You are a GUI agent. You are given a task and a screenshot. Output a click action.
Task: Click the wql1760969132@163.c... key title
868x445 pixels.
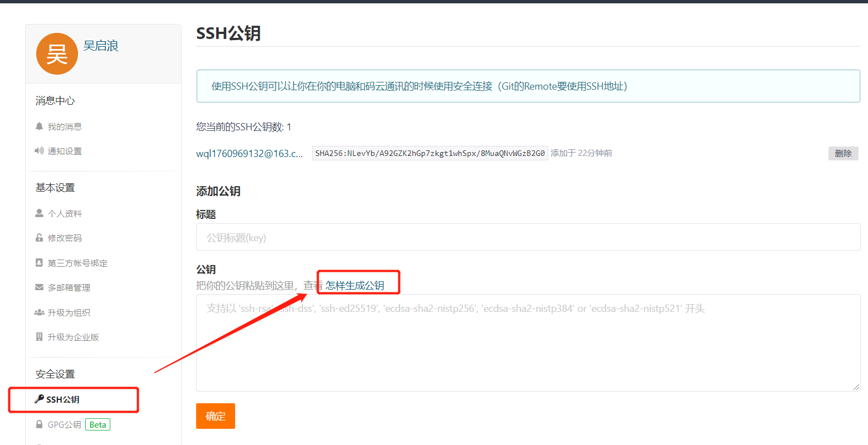coord(250,154)
